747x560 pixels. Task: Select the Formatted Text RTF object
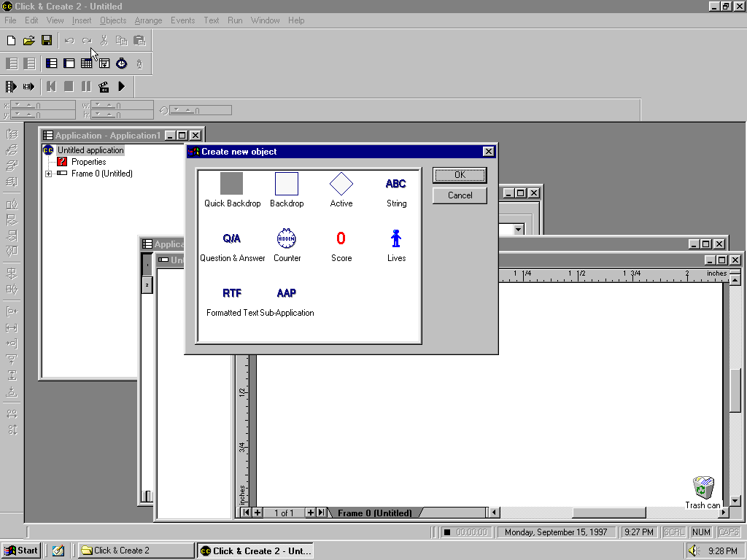[232, 293]
